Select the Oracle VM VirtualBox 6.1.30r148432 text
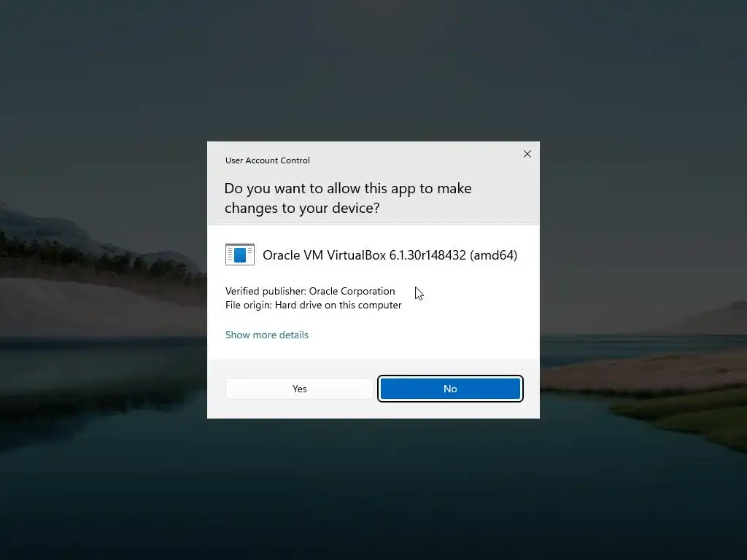The height and width of the screenshot is (560, 747). click(x=390, y=255)
